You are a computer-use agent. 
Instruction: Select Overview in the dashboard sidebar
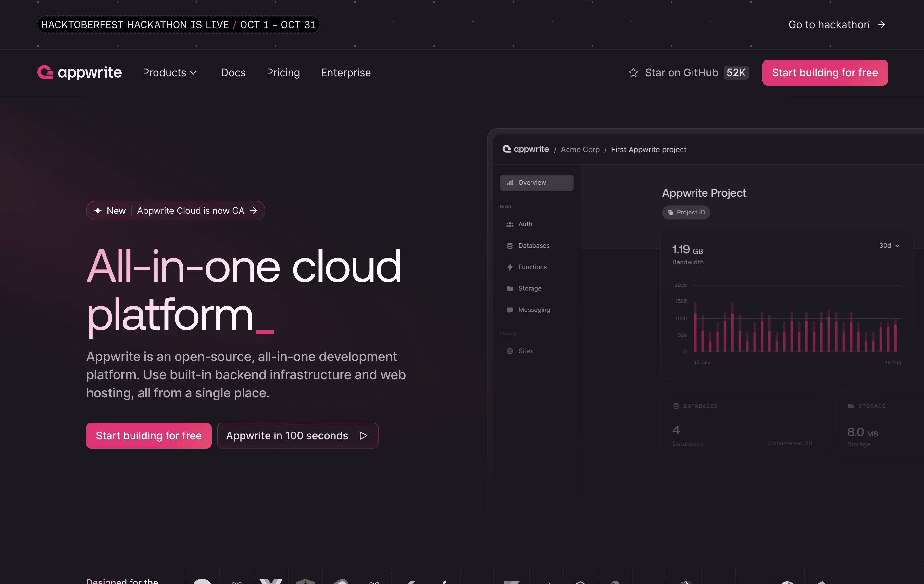[x=536, y=183]
